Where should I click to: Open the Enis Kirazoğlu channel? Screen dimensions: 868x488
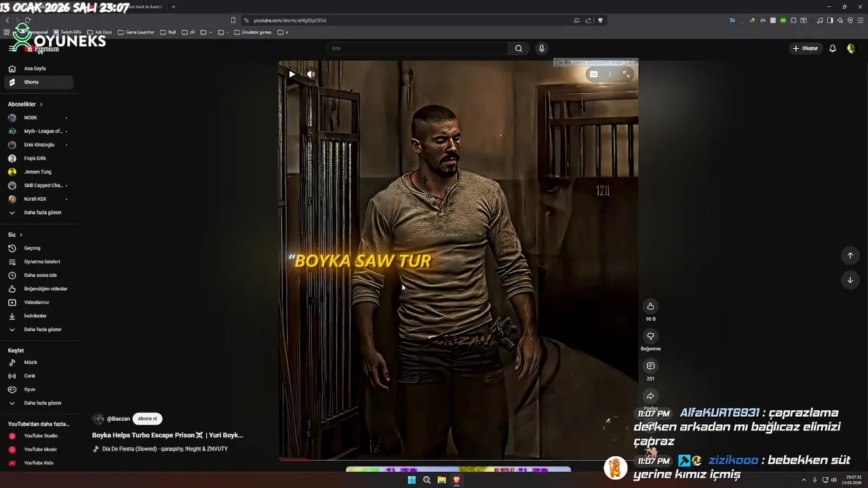pyautogui.click(x=39, y=145)
